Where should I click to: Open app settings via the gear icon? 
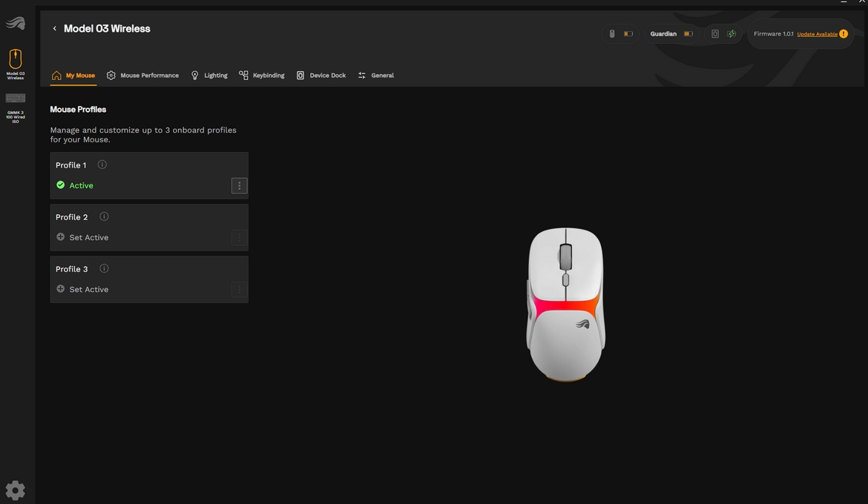[16, 490]
